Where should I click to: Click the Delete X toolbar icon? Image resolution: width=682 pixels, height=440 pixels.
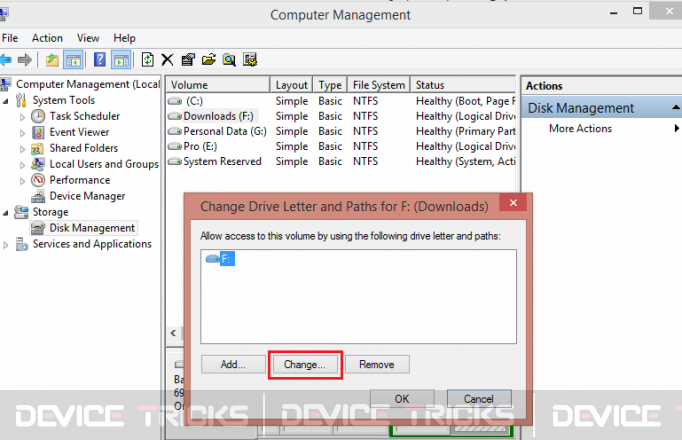[x=167, y=60]
